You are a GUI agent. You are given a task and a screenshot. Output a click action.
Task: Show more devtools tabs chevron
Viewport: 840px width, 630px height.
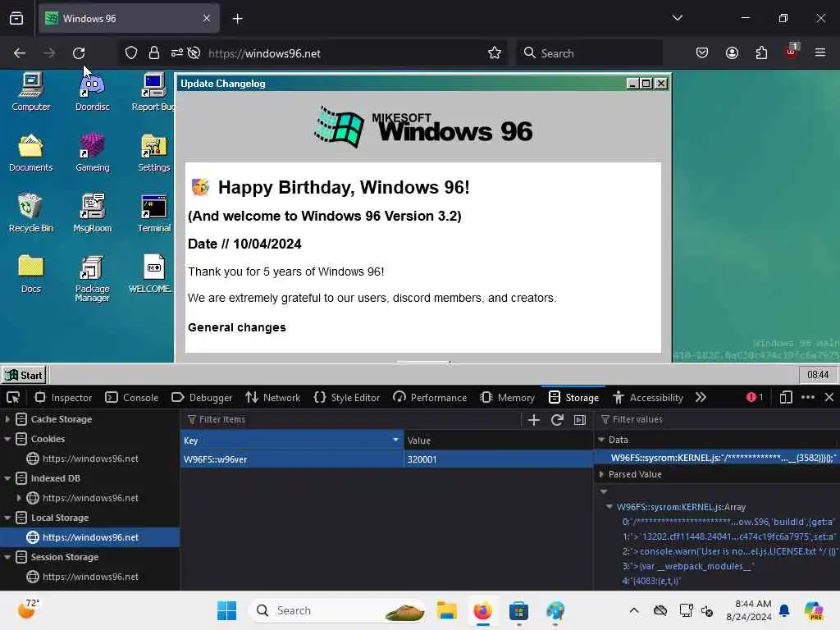coord(701,398)
